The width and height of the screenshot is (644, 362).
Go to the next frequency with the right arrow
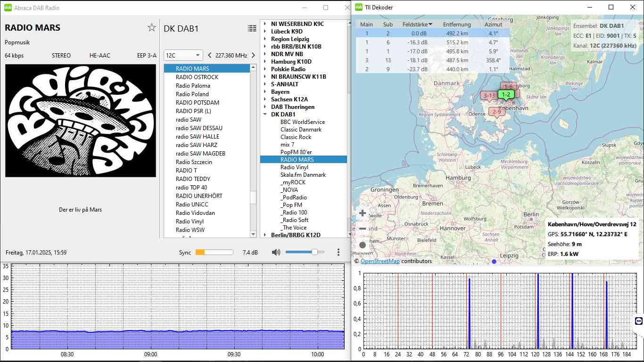[253, 55]
